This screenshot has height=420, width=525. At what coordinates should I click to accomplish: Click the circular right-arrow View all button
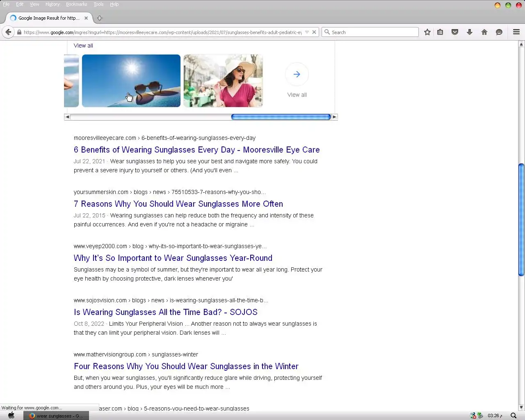tap(297, 74)
